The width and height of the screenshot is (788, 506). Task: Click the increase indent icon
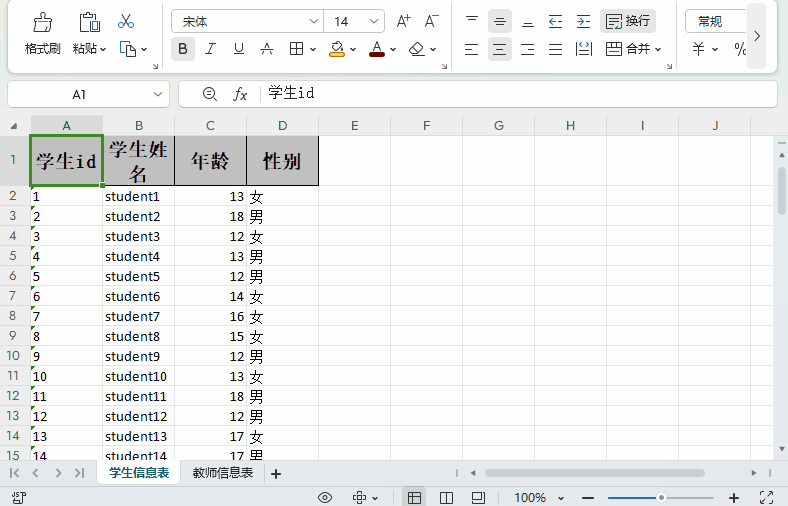[583, 21]
